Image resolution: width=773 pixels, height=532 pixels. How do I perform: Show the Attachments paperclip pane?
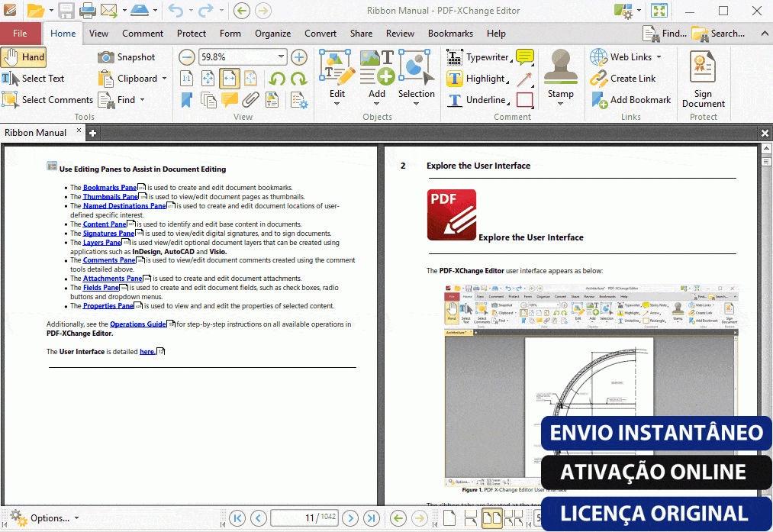250,99
